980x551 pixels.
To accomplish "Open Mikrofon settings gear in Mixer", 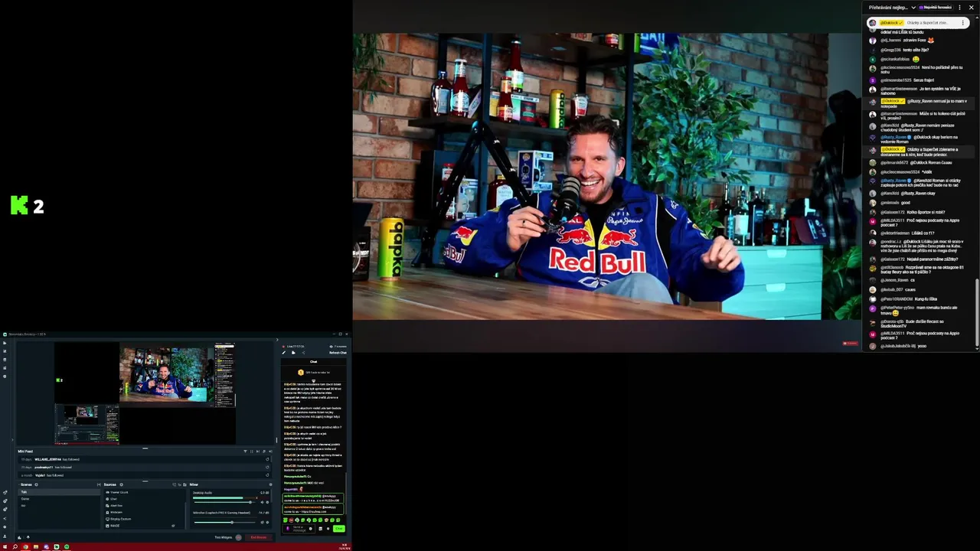I will point(267,522).
